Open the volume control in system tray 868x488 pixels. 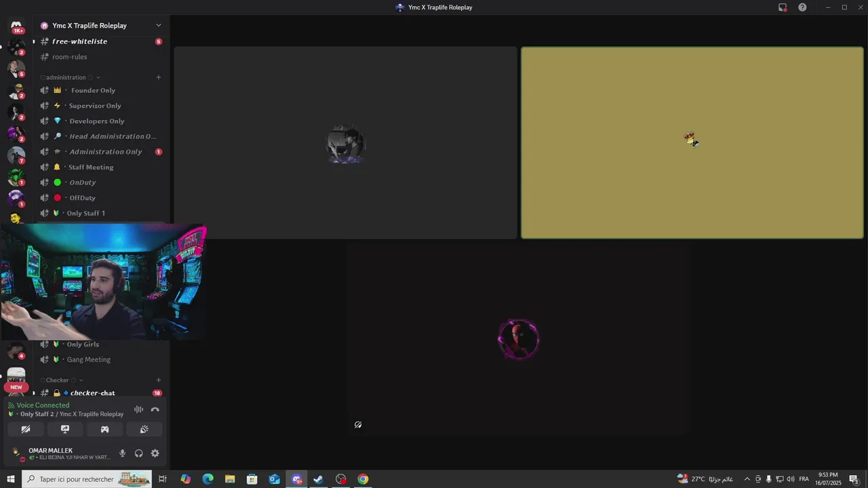click(790, 479)
